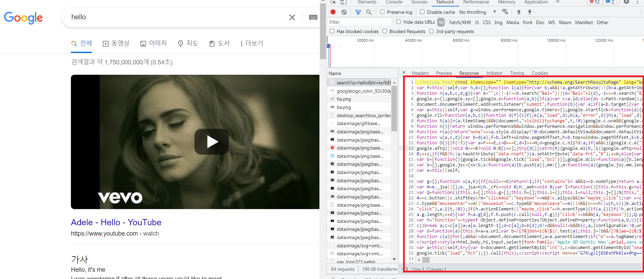Switch to DevTools Elements panel
644x279 pixels.
point(367,2)
